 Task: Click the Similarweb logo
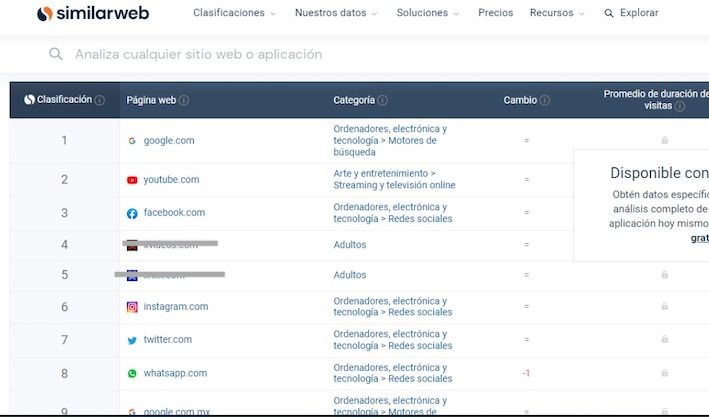coord(93,13)
